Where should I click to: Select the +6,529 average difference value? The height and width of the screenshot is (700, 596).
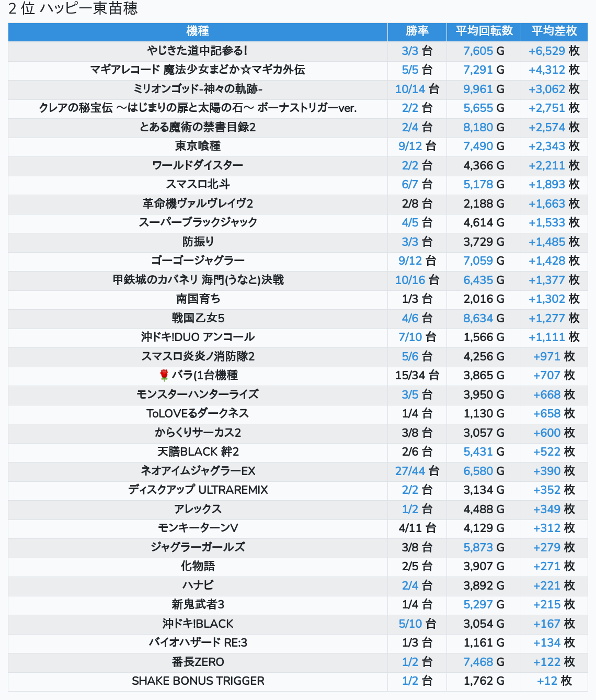click(547, 51)
